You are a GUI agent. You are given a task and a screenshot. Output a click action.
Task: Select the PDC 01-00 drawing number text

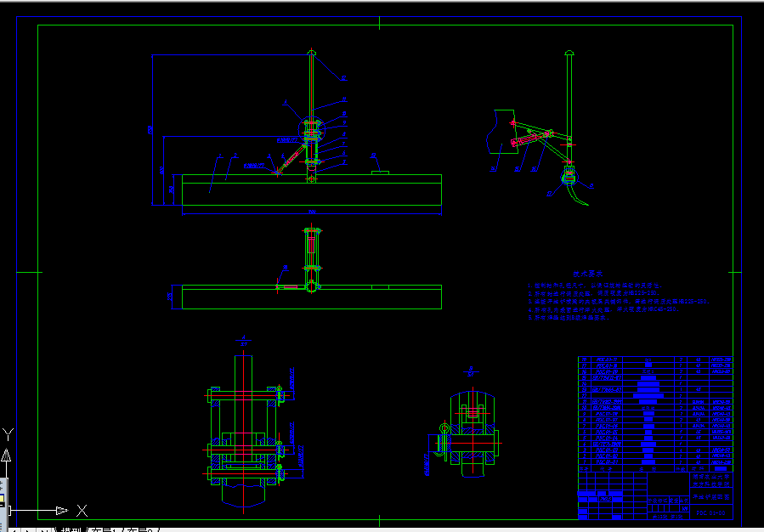711,513
